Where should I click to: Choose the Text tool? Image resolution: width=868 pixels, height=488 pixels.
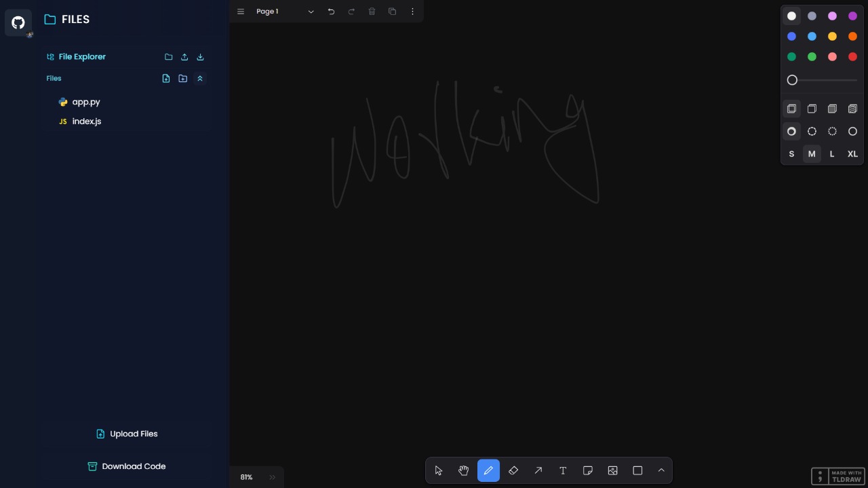pos(563,470)
